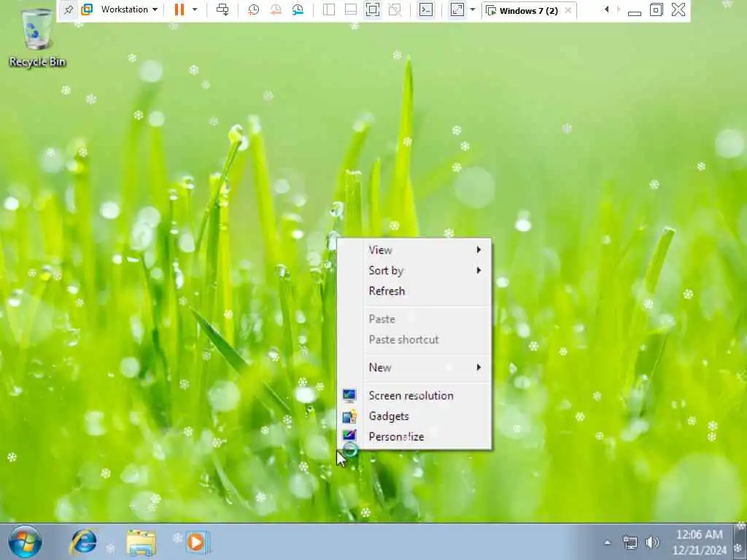Open the network status tray icon

630,542
